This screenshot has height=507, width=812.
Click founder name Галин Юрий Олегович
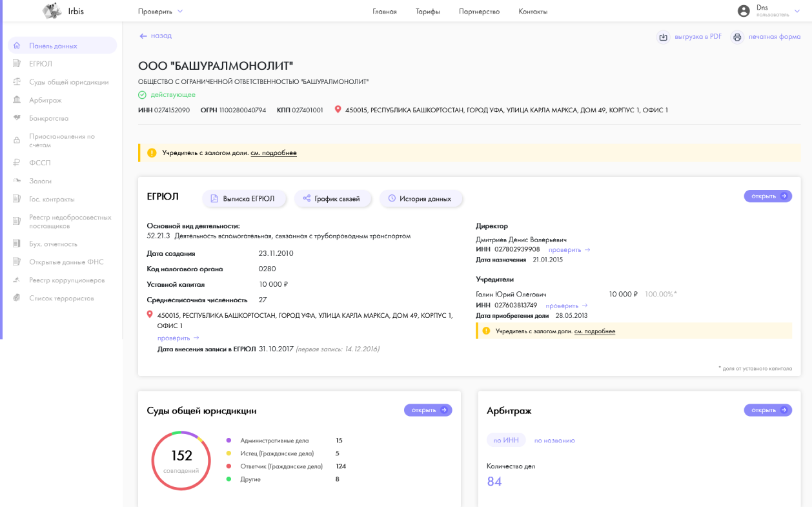[511, 295]
